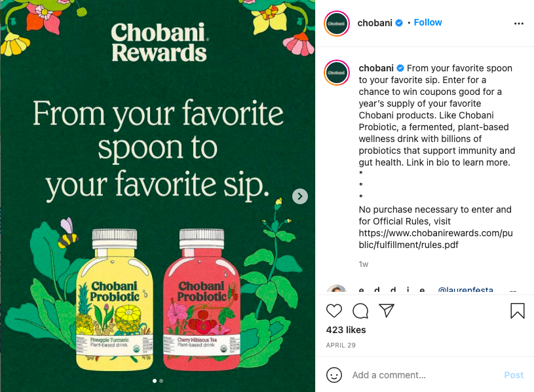Open the three-dot more options menu
Screen dimensions: 534x392
coord(519,23)
